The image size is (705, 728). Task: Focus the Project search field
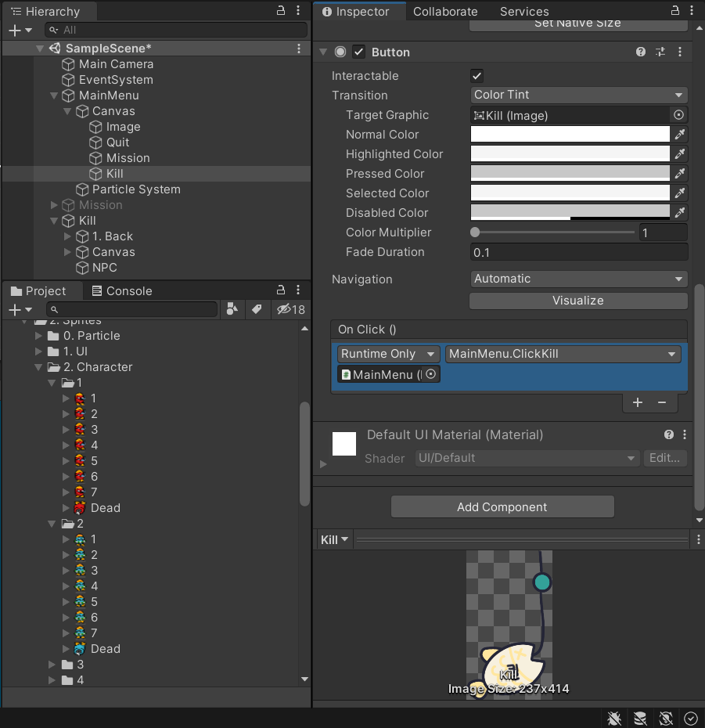(x=131, y=309)
